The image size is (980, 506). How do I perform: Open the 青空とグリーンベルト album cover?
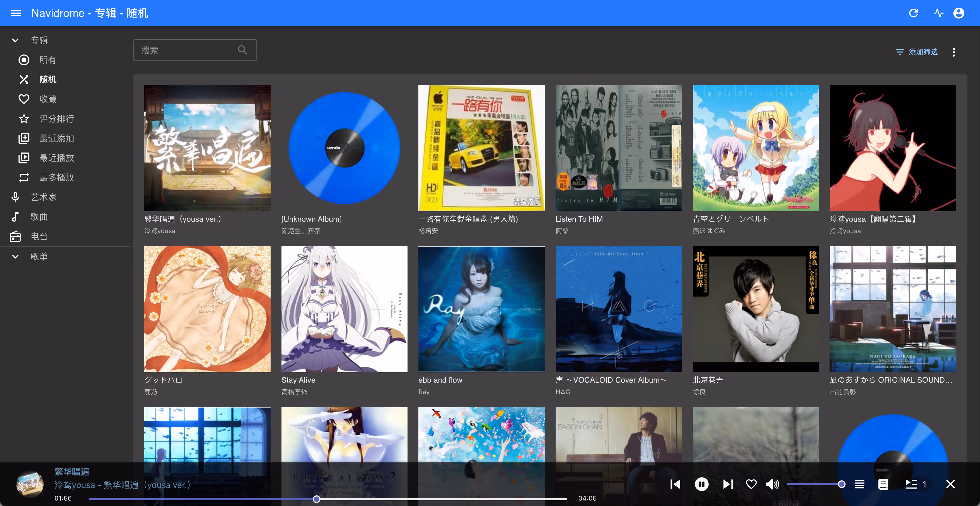[x=755, y=148]
